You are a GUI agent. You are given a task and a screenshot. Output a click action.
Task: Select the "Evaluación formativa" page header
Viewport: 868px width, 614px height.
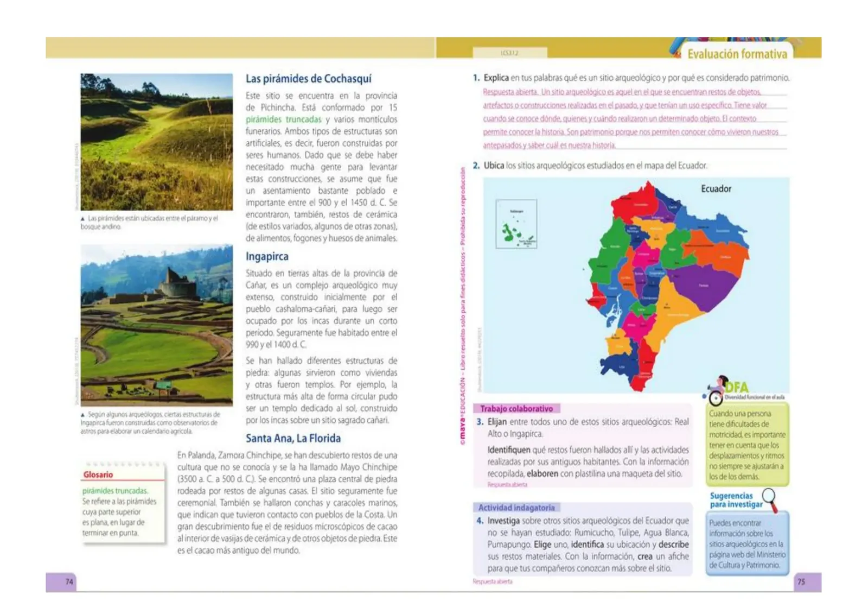[x=737, y=54]
